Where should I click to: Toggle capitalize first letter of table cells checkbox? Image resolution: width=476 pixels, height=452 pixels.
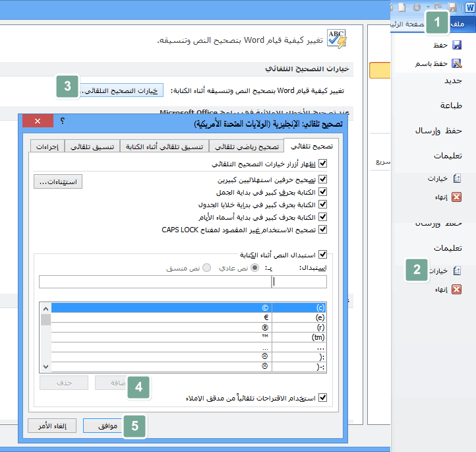(322, 205)
